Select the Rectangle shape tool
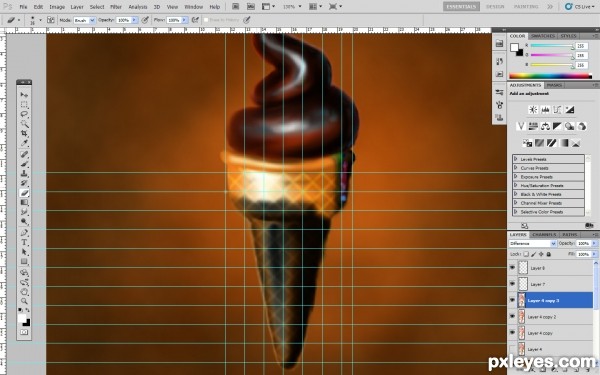This screenshot has height=375, width=600. (24, 262)
